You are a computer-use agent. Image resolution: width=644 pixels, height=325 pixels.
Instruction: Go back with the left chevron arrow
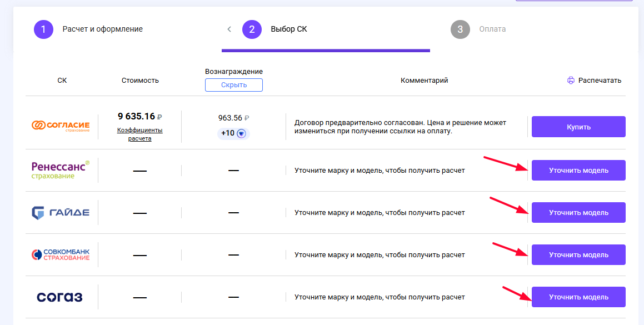coord(229,29)
